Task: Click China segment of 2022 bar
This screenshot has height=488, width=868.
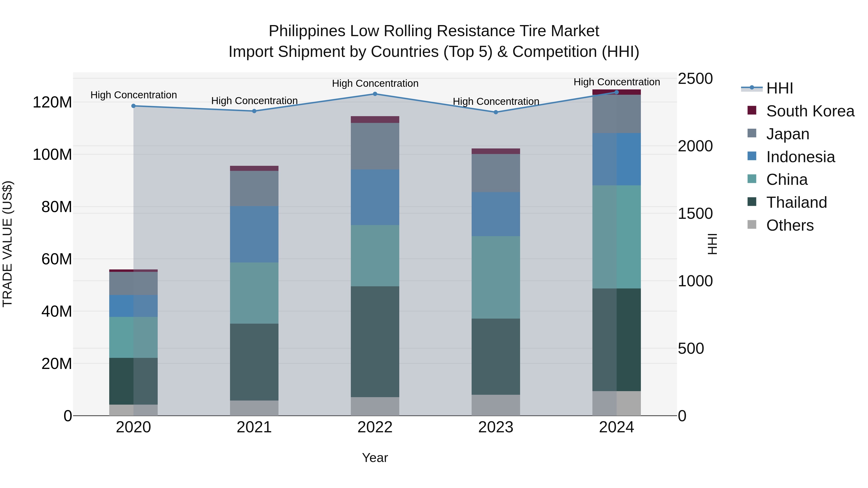Action: pyautogui.click(x=375, y=256)
